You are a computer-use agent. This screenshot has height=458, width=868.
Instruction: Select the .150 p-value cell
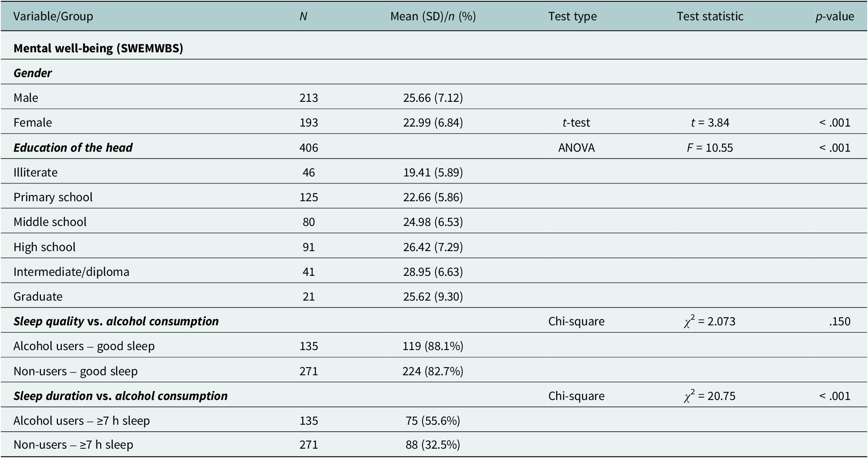tap(840, 321)
